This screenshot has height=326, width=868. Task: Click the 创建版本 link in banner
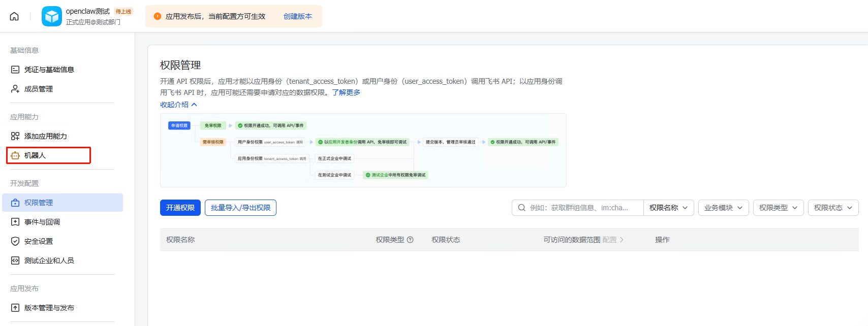(x=298, y=16)
